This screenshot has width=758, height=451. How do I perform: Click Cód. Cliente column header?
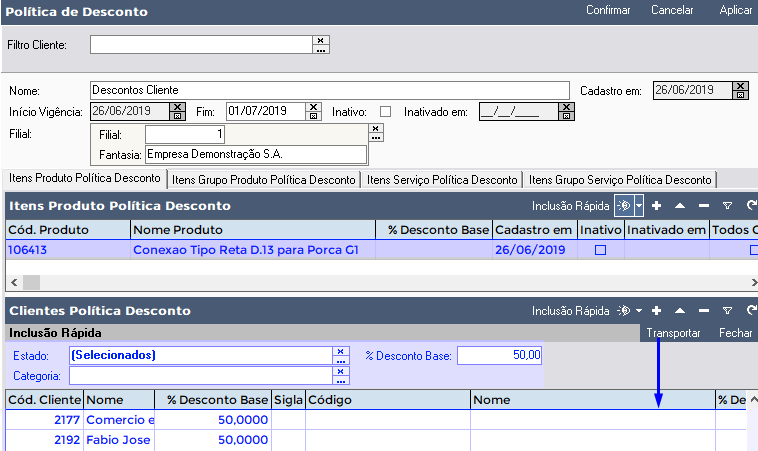pos(44,400)
